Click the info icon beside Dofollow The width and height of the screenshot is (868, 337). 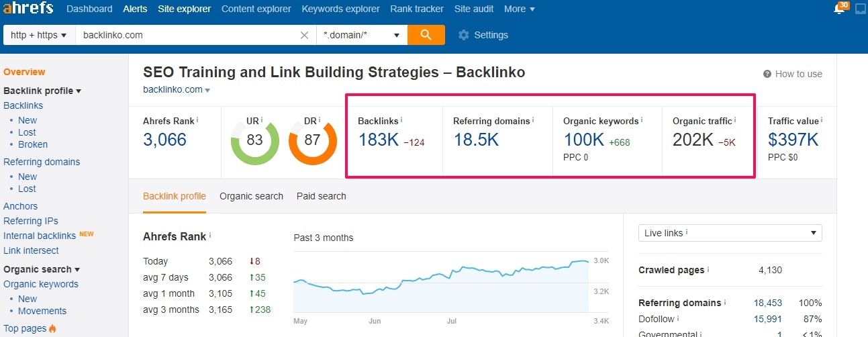click(x=678, y=319)
